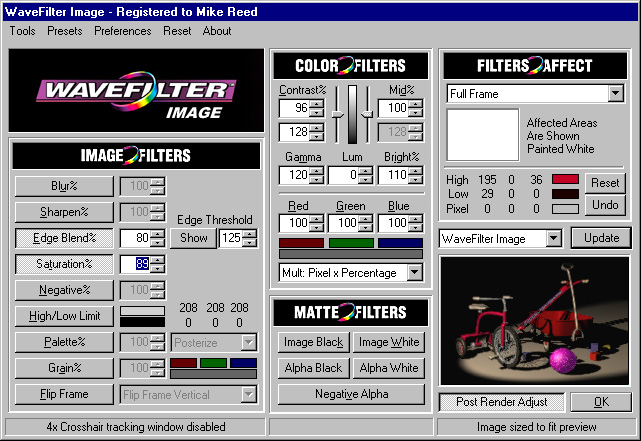This screenshot has height=441, width=641.
Task: Click the Gamma value field
Action: [x=295, y=175]
